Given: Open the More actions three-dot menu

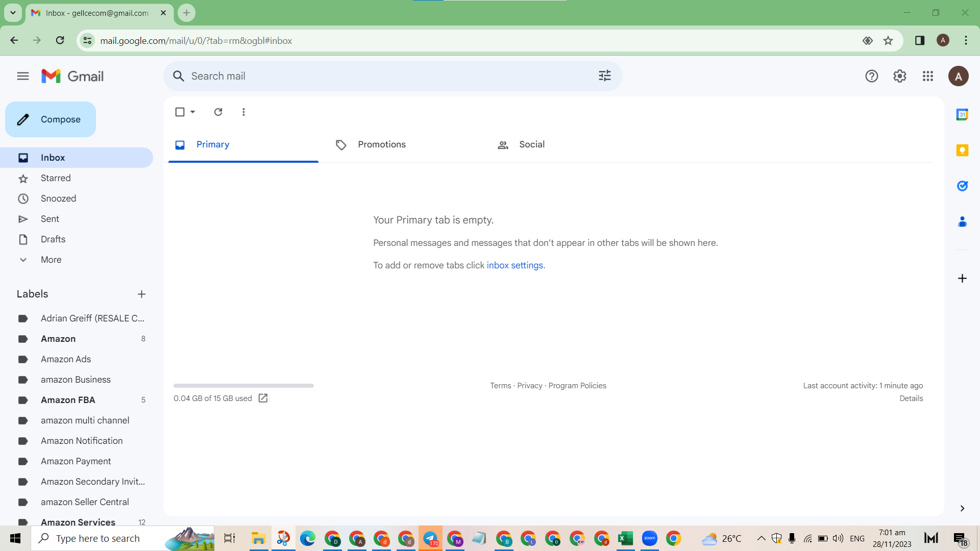Looking at the screenshot, I should pos(243,112).
